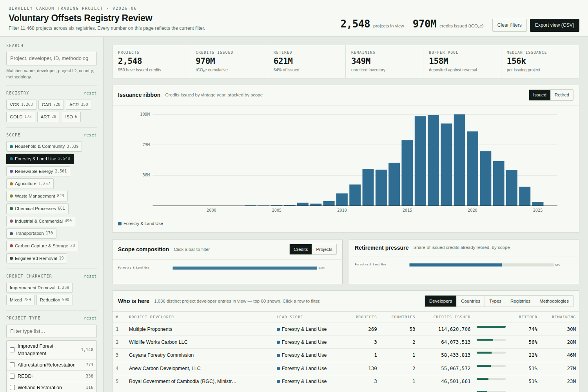Show scope composition by Projects
The width and height of the screenshot is (588, 392).
(324, 249)
